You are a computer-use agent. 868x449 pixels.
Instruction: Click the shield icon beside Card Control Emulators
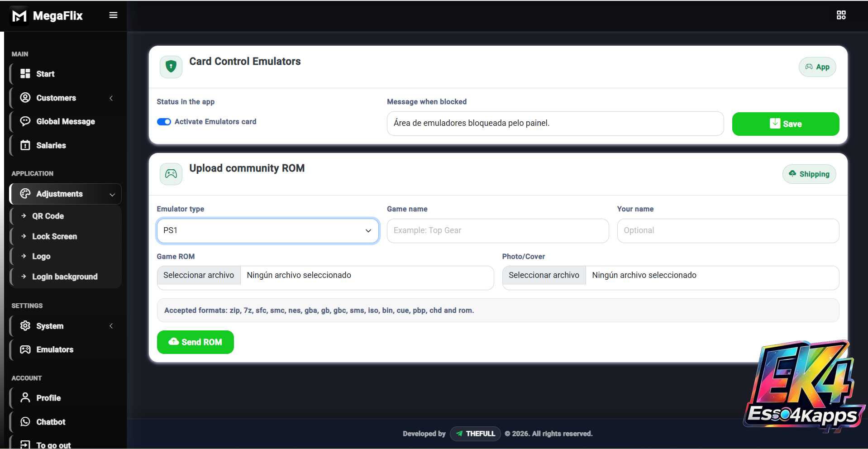(x=171, y=67)
